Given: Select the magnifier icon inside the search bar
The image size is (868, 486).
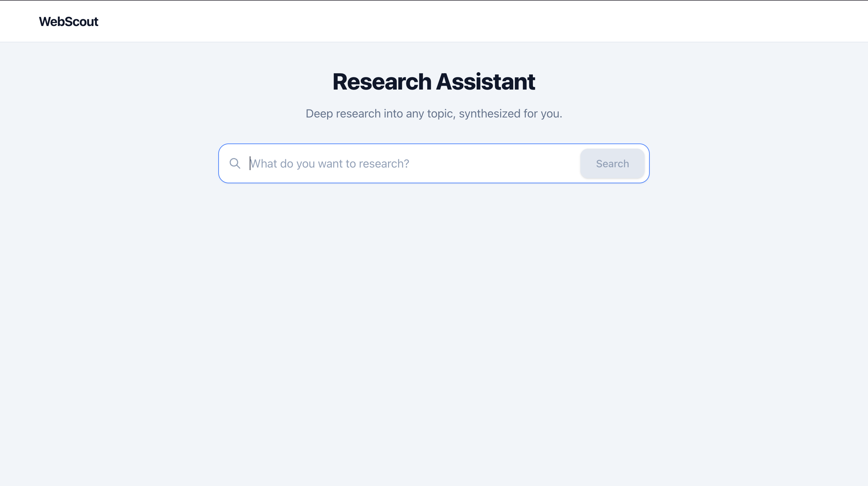Looking at the screenshot, I should click(235, 163).
